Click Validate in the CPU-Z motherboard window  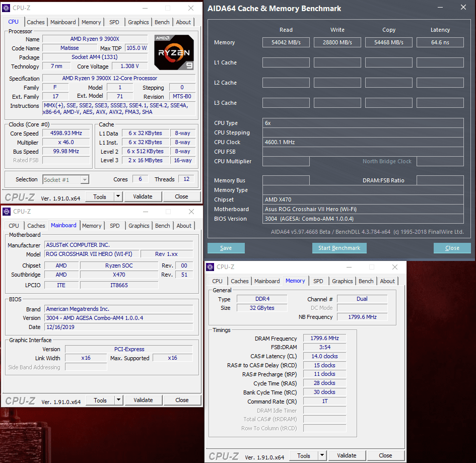pyautogui.click(x=143, y=400)
